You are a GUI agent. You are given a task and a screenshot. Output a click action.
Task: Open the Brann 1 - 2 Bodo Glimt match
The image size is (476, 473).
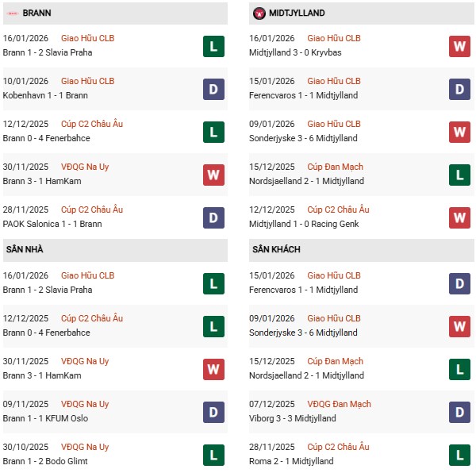pyautogui.click(x=44, y=461)
